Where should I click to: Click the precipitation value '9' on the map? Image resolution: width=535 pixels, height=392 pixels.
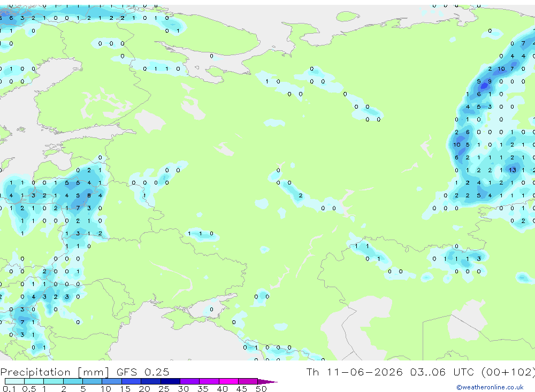(490, 81)
